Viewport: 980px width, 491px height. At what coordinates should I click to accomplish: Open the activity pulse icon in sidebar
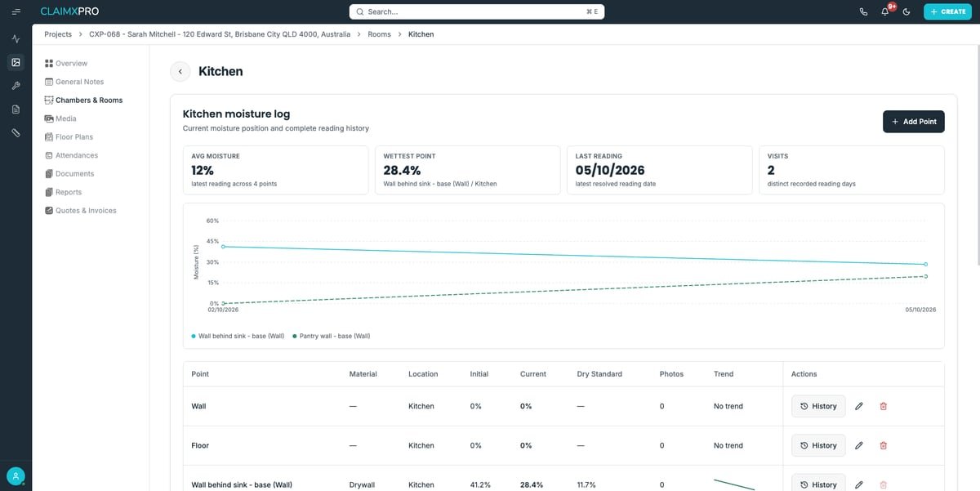[16, 38]
